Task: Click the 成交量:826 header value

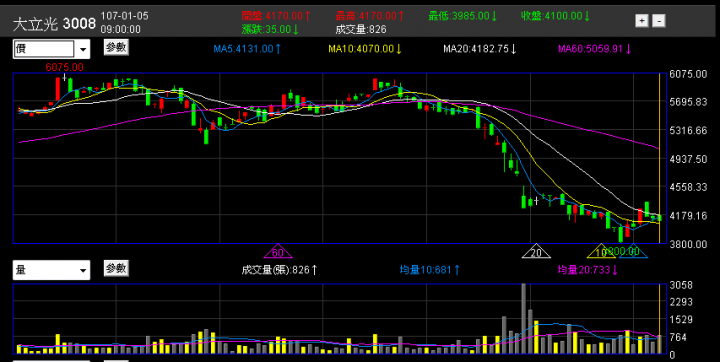Action: (361, 29)
